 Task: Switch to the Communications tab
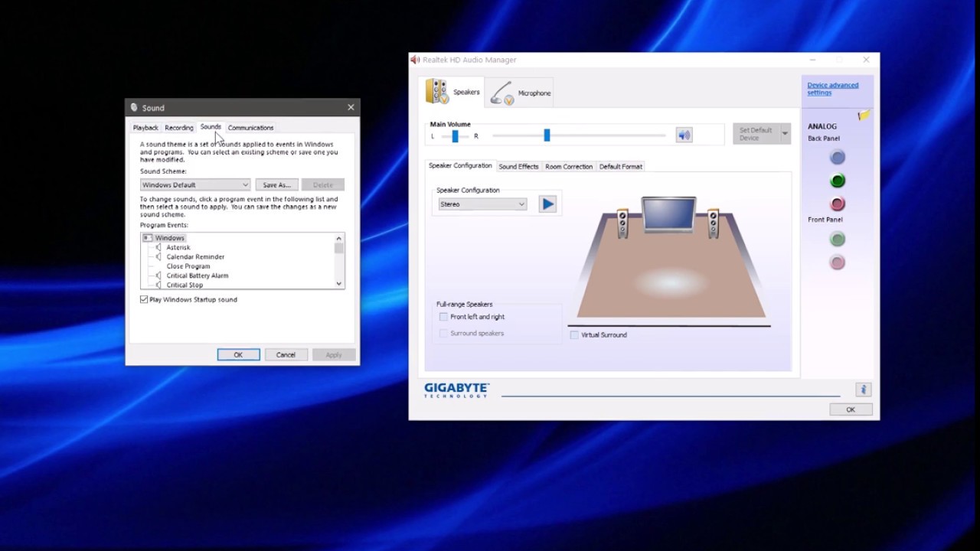pyautogui.click(x=250, y=128)
